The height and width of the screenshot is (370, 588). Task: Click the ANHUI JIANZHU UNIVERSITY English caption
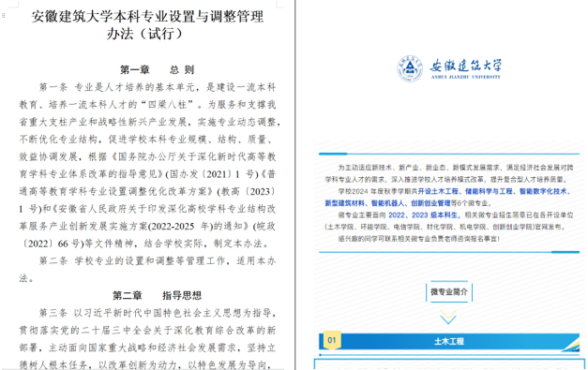465,77
